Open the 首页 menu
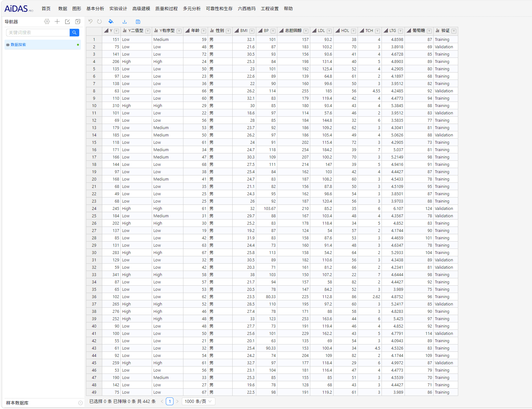The height and width of the screenshot is (409, 532). pyautogui.click(x=46, y=9)
